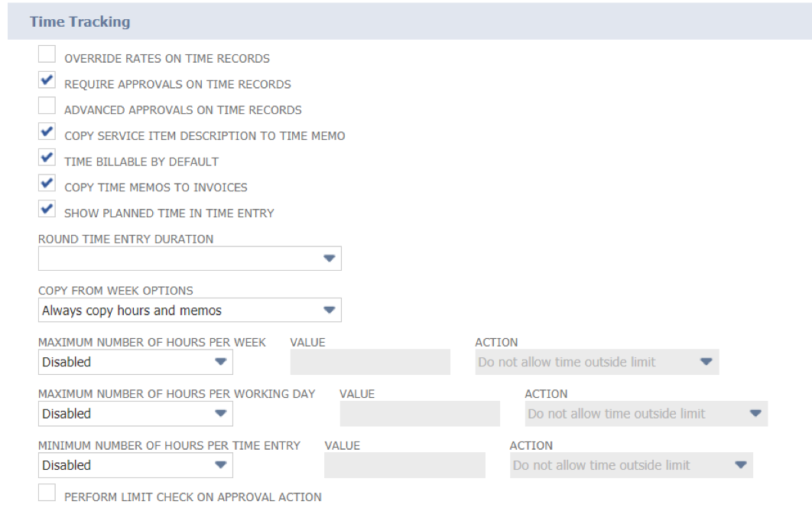Click the Time Billable by Default label

pos(141,161)
